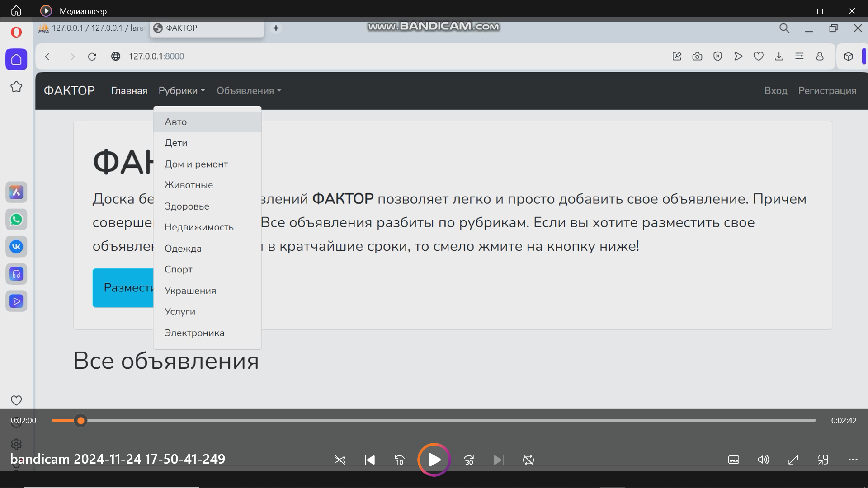Open VK in Opera sidebar
The image size is (868, 488).
click(16, 247)
